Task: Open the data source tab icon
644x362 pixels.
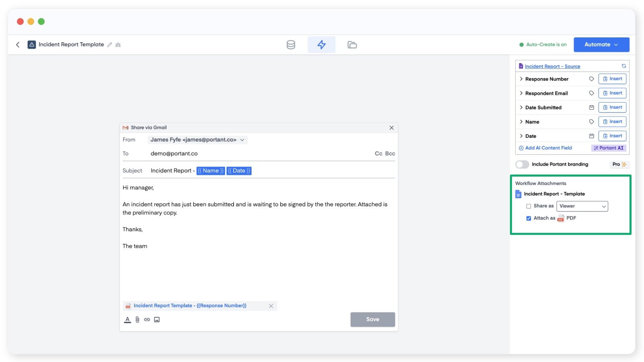Action: click(x=291, y=45)
